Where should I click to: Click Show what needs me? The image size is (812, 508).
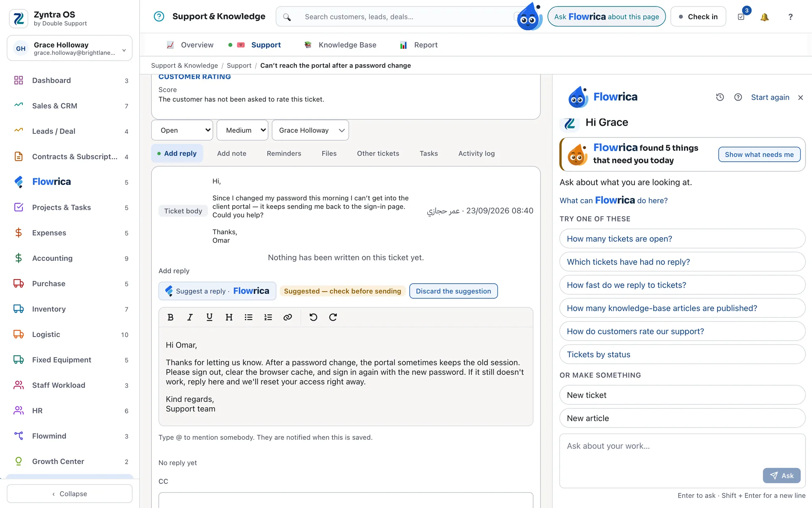click(x=759, y=154)
